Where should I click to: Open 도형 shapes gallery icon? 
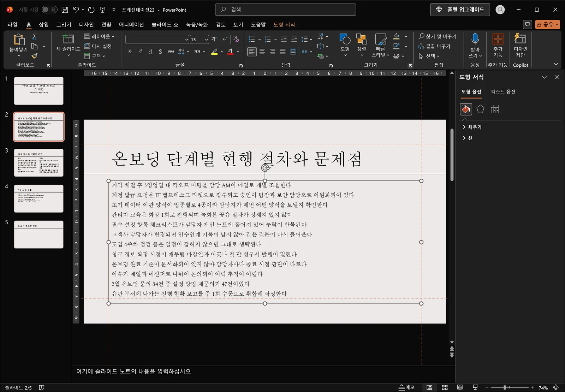coord(345,39)
